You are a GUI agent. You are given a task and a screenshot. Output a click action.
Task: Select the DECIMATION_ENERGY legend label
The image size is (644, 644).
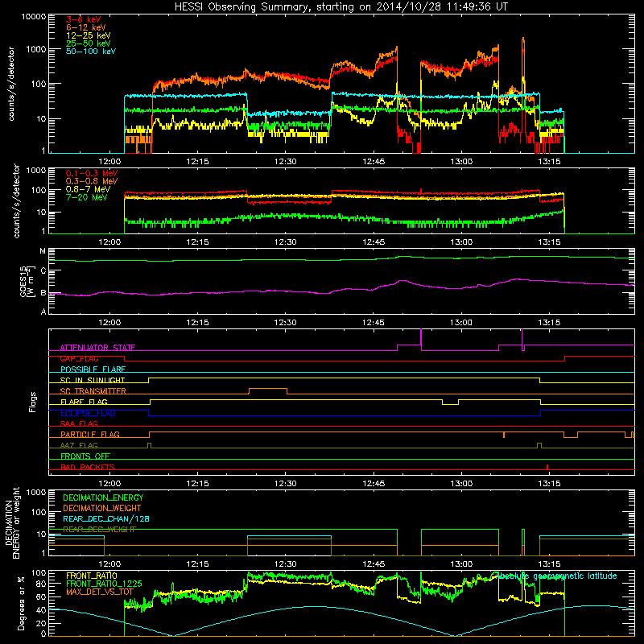pyautogui.click(x=103, y=497)
